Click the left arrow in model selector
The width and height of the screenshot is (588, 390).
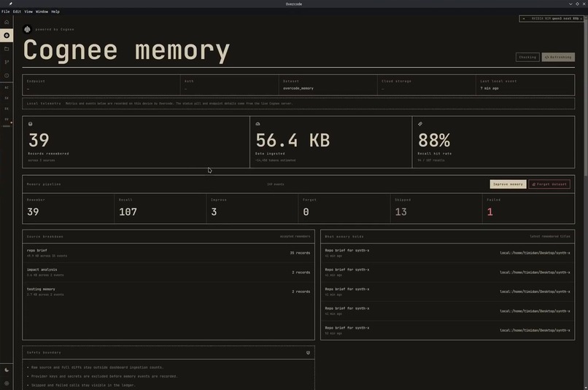524,18
